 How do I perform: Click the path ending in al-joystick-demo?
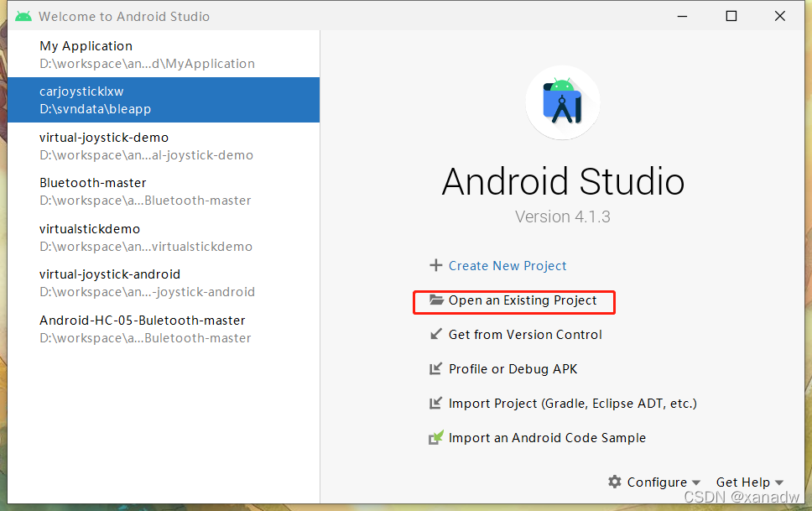[147, 155]
